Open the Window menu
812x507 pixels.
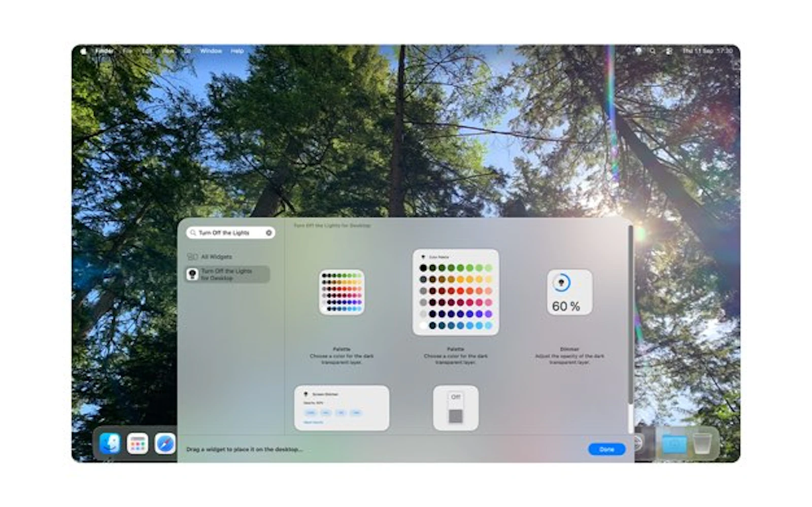click(x=211, y=51)
